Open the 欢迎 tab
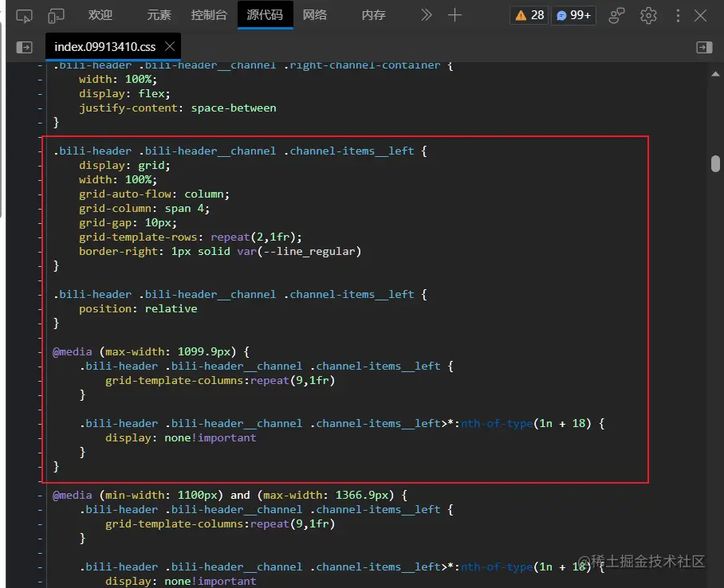This screenshot has height=588, width=724. (x=100, y=15)
